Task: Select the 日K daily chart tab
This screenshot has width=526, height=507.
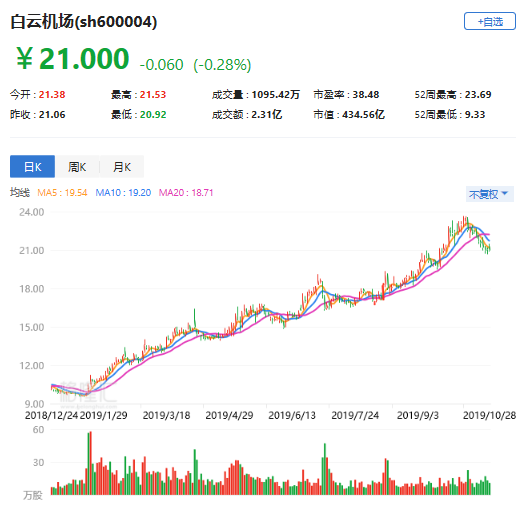Action: tap(33, 166)
